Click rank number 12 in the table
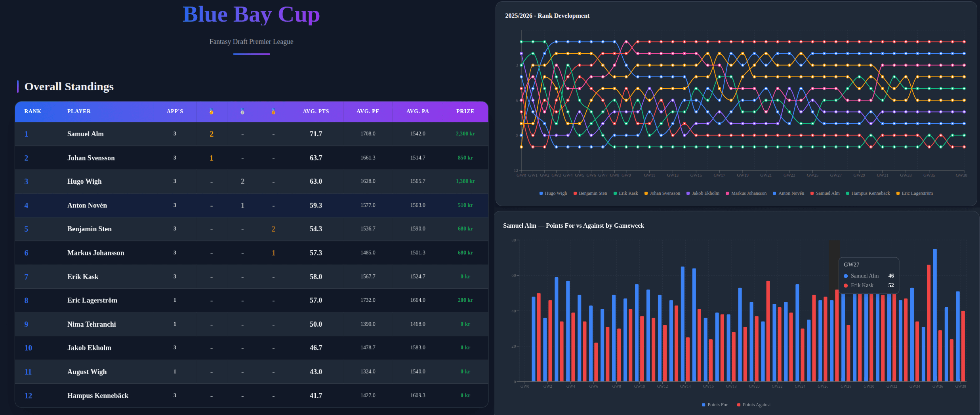This screenshot has height=415, width=980. point(28,395)
